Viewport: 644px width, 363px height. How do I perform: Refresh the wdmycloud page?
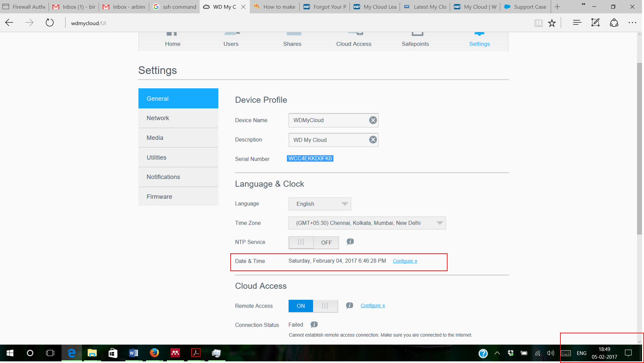49,23
